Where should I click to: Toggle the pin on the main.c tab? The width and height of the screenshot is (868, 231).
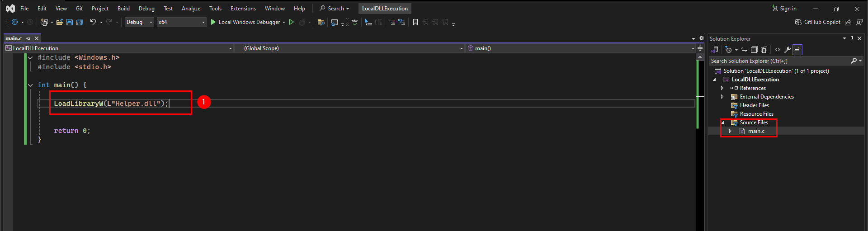click(28, 38)
